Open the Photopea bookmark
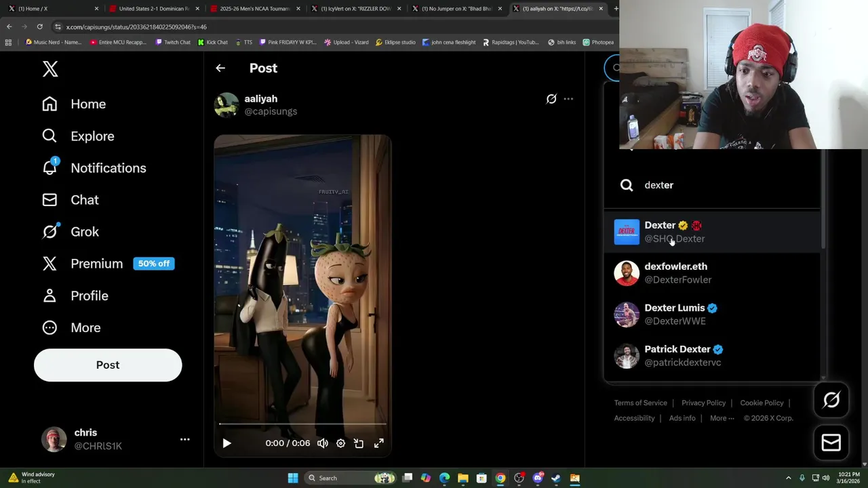The height and width of the screenshot is (488, 868). tap(598, 42)
